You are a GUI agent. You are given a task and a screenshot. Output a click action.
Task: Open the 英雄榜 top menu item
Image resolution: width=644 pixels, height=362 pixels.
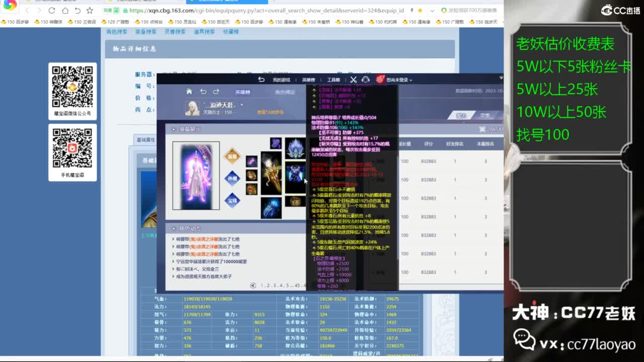(x=308, y=80)
